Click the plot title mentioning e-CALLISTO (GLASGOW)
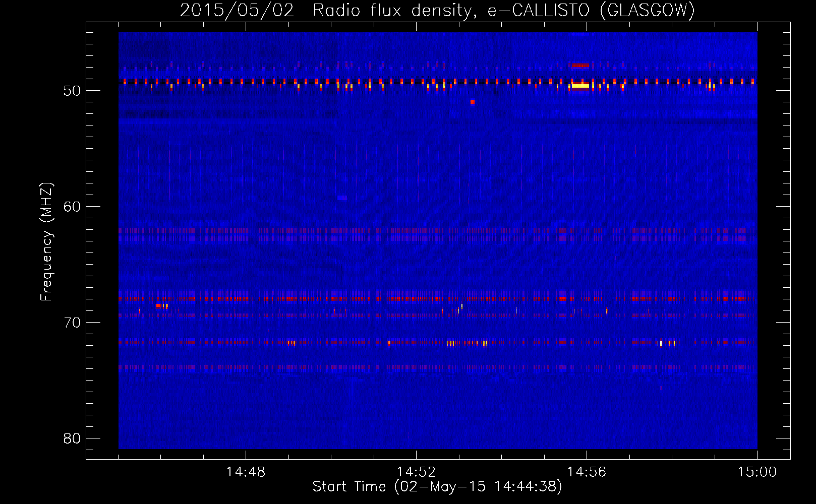This screenshot has height=504, width=816. point(437,10)
